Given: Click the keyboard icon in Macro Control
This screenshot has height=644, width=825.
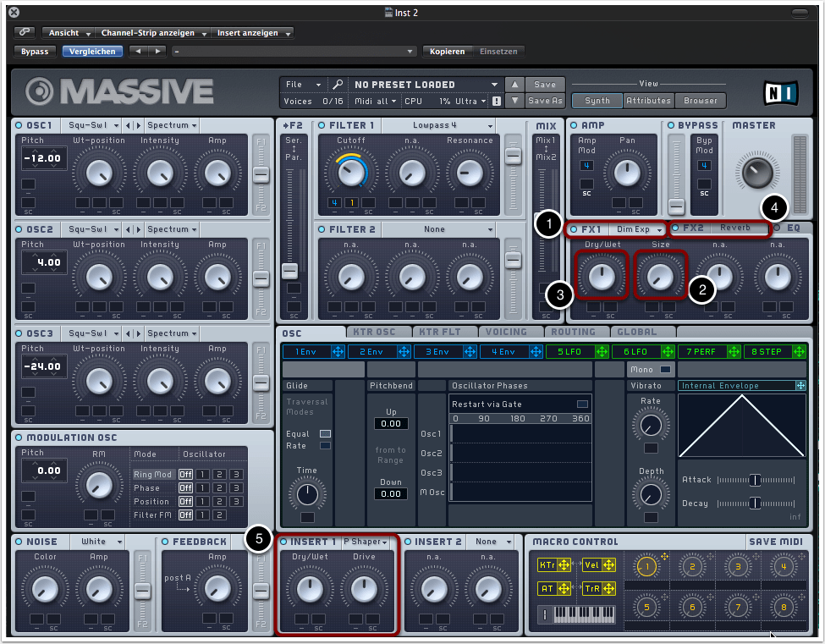Looking at the screenshot, I should (x=583, y=613).
